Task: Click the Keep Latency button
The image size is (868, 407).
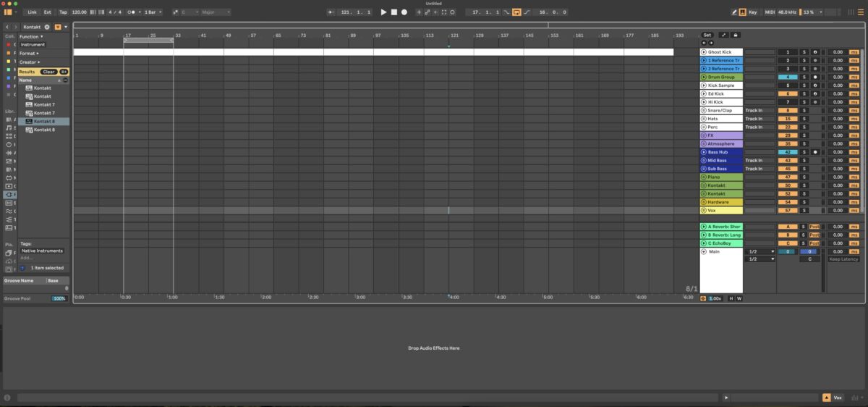Action: [x=843, y=259]
